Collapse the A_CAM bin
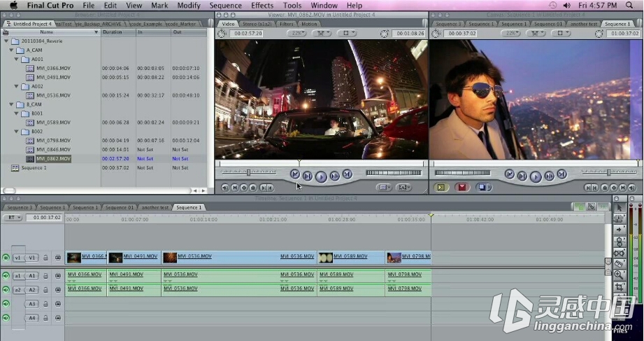The height and width of the screenshot is (341, 644). click(11, 50)
